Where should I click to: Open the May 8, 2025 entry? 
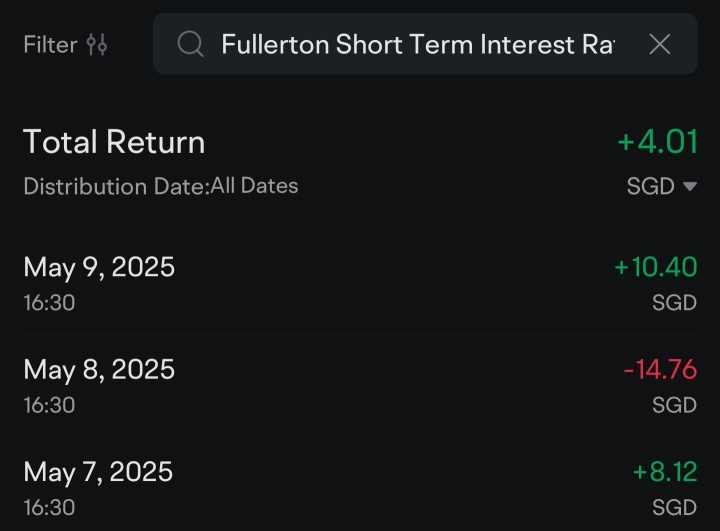tap(99, 369)
